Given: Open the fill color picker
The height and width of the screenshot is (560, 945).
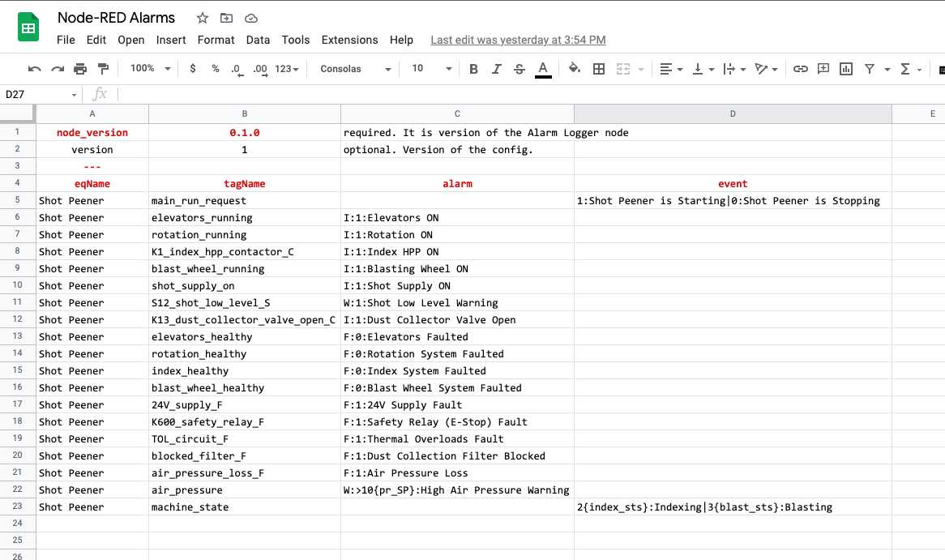Looking at the screenshot, I should (575, 68).
